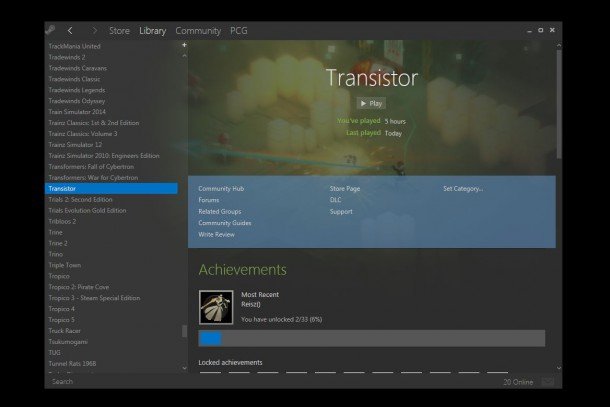
Task: Click the achievements progress bar
Action: 372,339
